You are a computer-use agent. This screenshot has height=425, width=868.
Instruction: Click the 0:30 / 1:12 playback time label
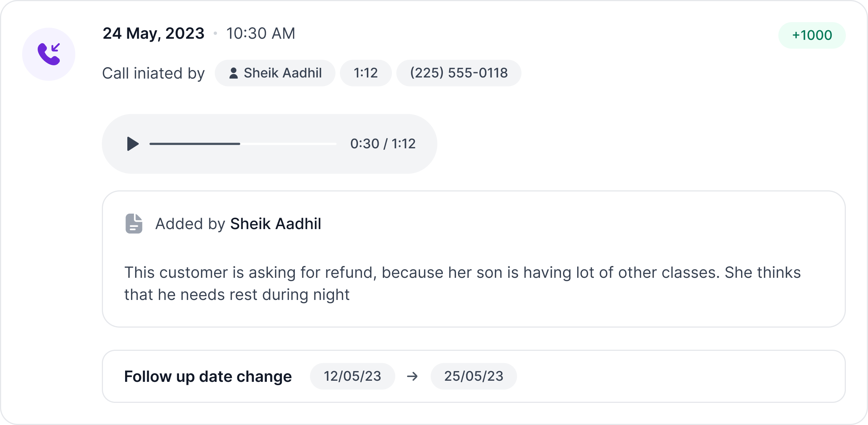[383, 144]
